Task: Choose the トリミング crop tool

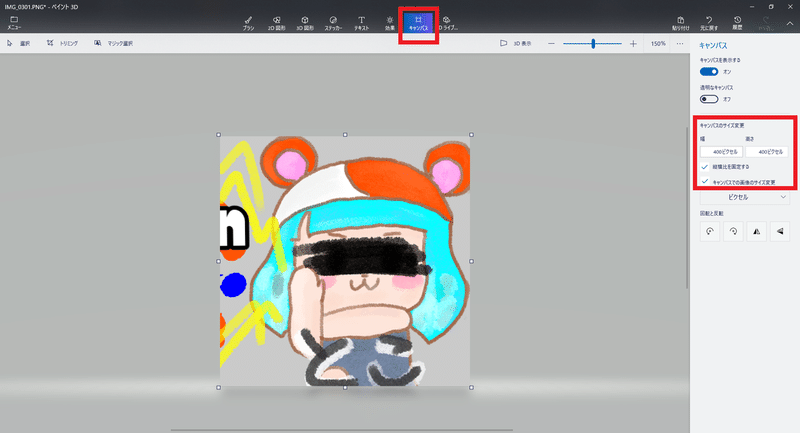Action: [x=62, y=43]
